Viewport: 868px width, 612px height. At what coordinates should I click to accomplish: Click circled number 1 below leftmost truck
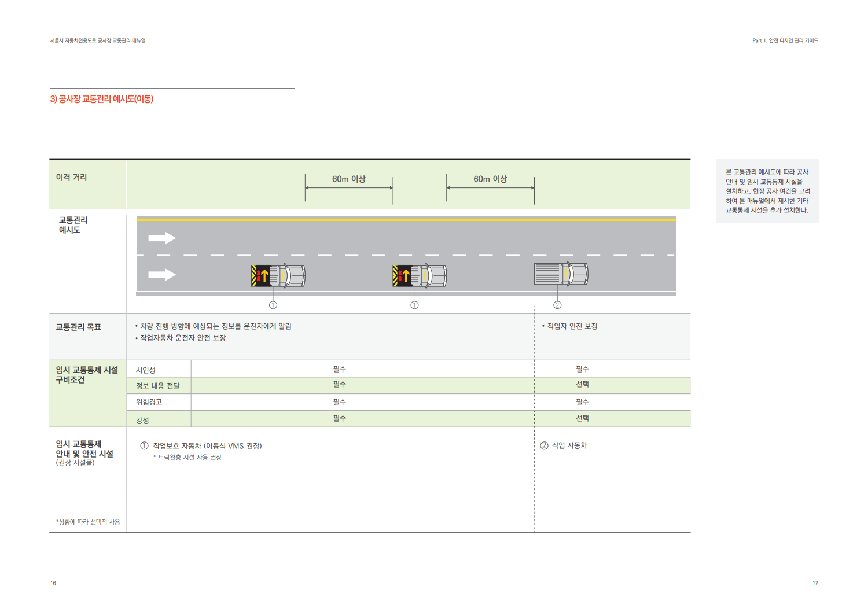(273, 305)
